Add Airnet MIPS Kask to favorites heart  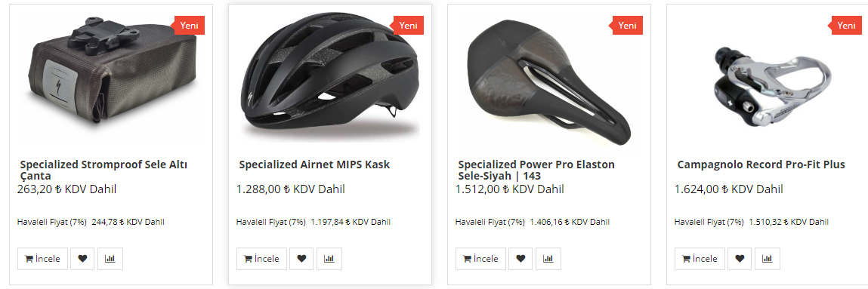coord(301,259)
